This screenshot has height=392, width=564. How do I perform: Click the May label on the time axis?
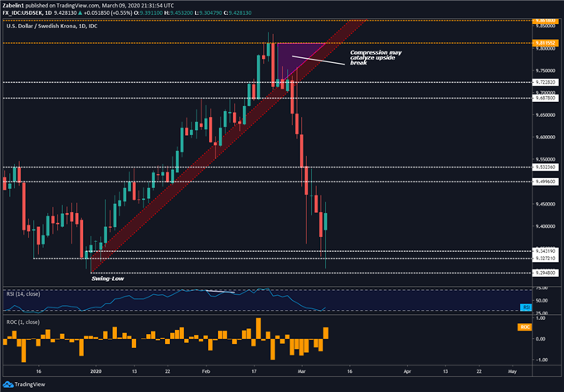click(513, 371)
